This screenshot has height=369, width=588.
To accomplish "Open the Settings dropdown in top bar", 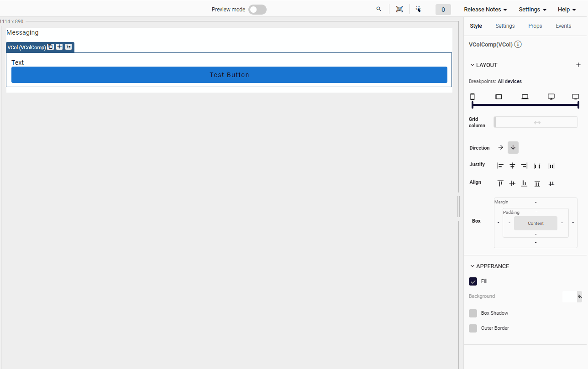I will (x=532, y=10).
